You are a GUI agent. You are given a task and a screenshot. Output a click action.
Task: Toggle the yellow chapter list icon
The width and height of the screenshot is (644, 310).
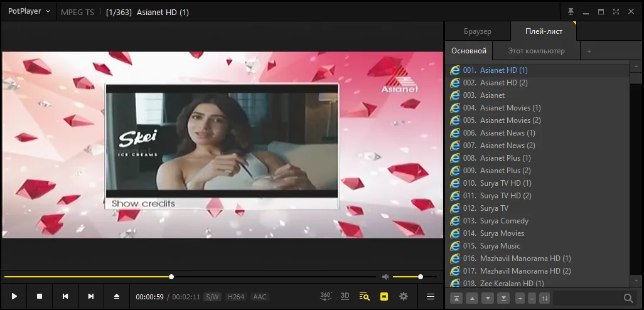click(384, 296)
